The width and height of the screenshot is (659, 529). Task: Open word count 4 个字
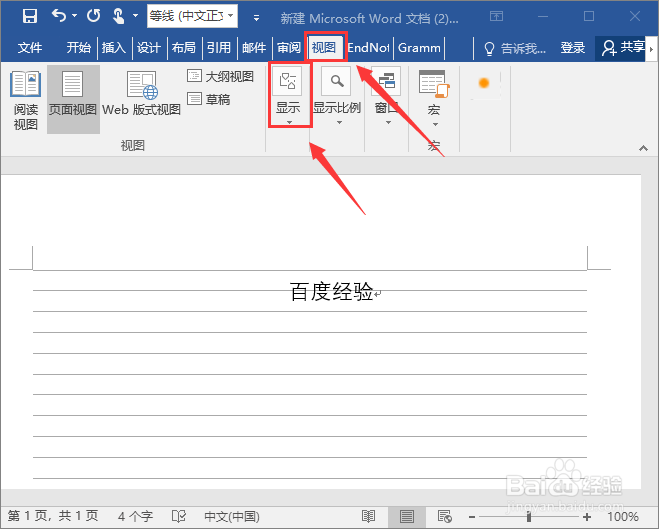135,516
